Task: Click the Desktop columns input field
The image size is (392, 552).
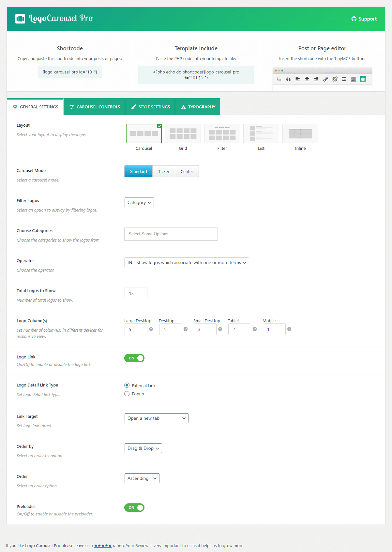Action: pyautogui.click(x=171, y=329)
